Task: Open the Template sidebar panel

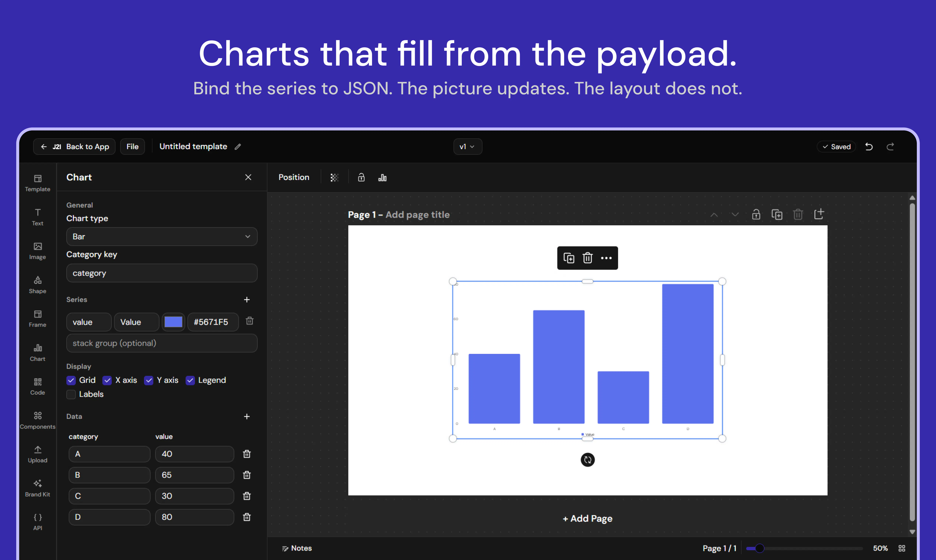Action: [37, 183]
